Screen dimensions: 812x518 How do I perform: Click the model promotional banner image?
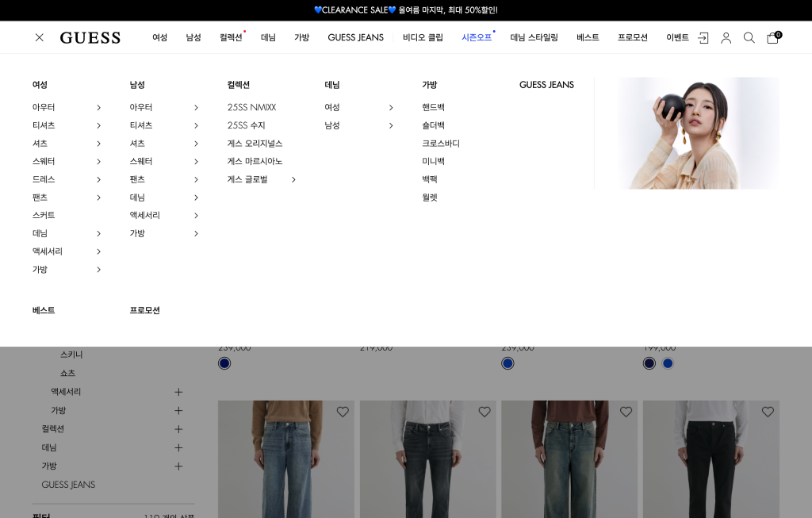tap(698, 133)
